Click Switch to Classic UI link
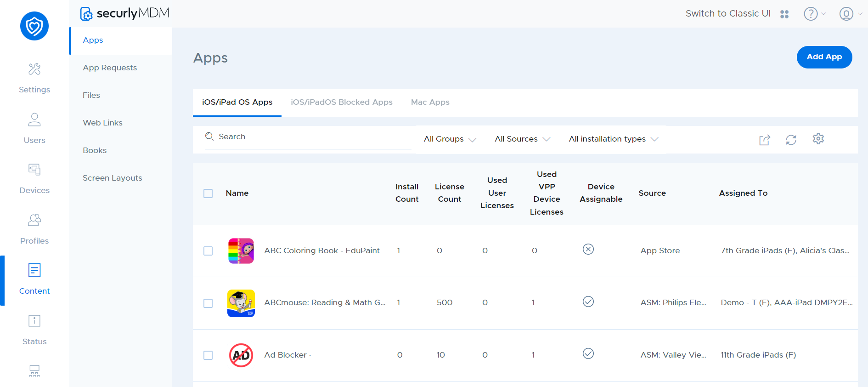Viewport: 868px width, 387px height. [728, 14]
